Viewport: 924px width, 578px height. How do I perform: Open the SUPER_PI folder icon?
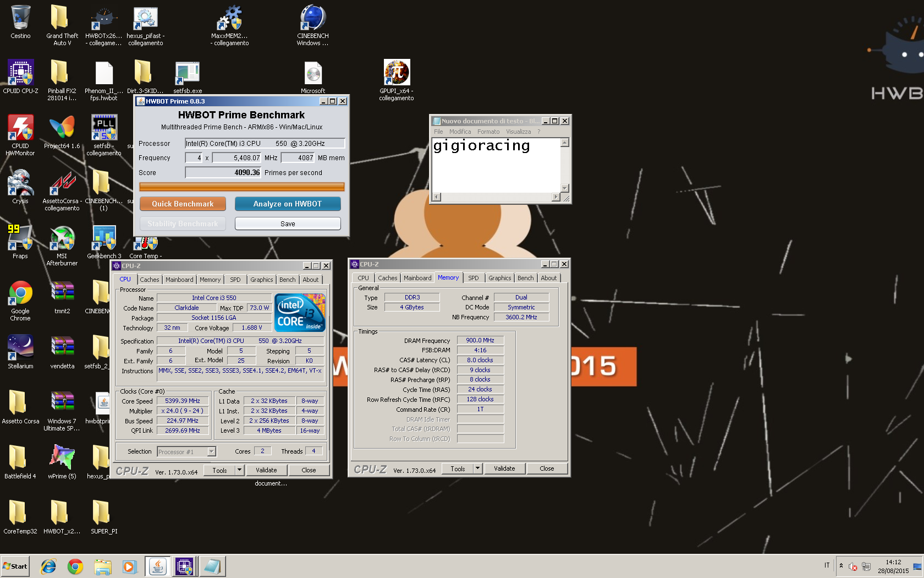pos(104,517)
